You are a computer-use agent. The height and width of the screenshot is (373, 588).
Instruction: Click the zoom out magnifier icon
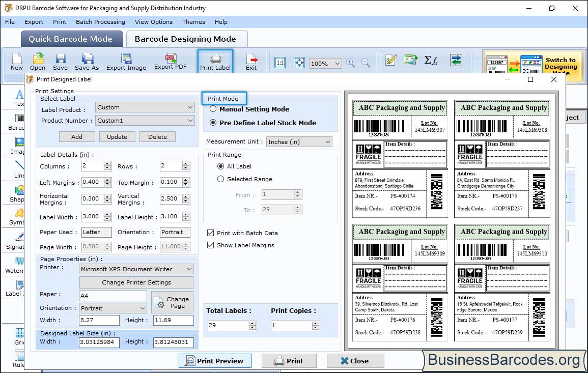[366, 63]
